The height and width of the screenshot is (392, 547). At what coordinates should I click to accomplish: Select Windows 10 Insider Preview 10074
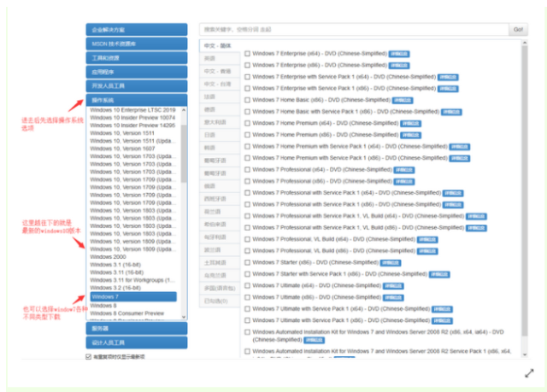click(132, 118)
